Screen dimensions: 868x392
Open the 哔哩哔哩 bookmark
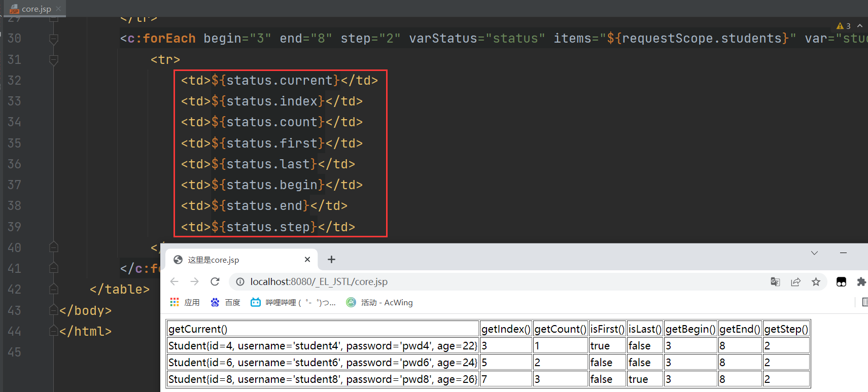pyautogui.click(x=293, y=302)
